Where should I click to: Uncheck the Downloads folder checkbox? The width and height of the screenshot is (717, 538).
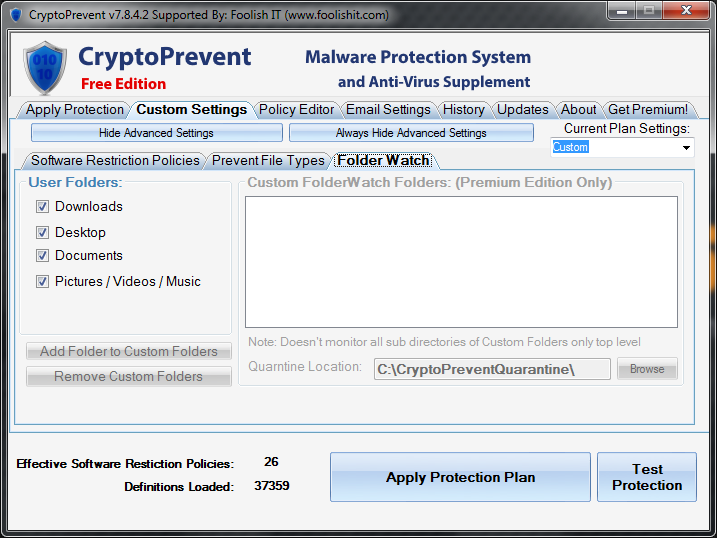coord(43,207)
